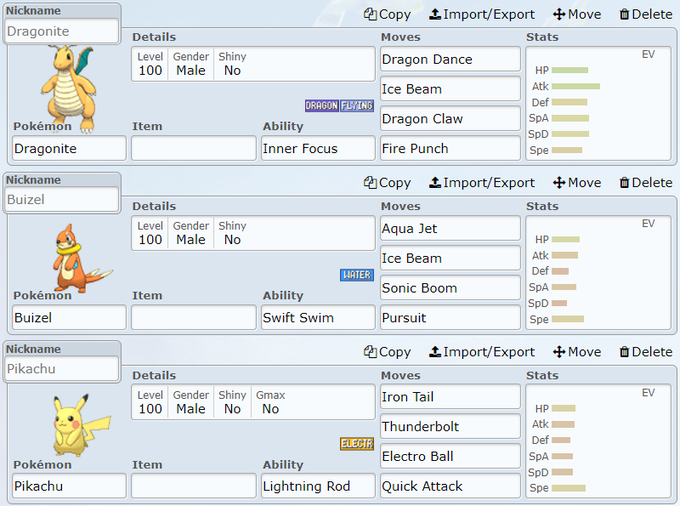
Task: Click Buizel's Spe stat bar
Action: [x=568, y=319]
